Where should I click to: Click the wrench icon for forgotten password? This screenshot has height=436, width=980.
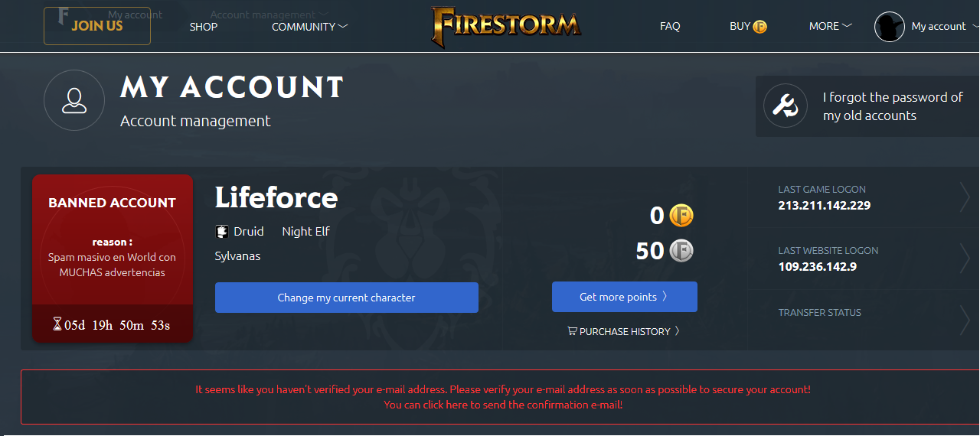pos(786,106)
